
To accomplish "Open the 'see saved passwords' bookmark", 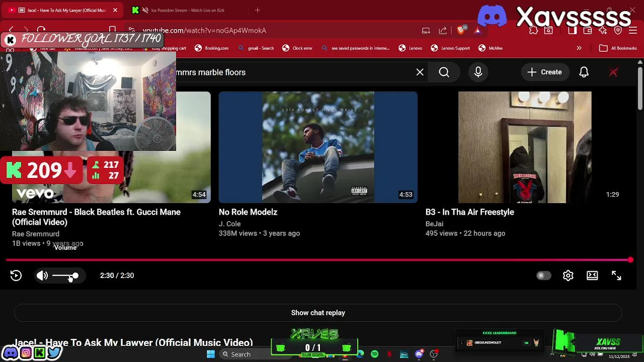I will (356, 48).
